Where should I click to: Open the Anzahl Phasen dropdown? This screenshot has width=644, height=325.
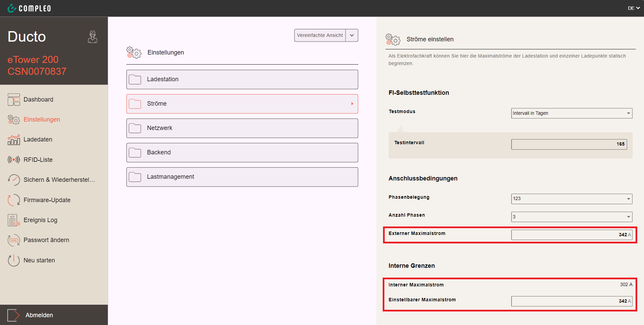pos(571,217)
